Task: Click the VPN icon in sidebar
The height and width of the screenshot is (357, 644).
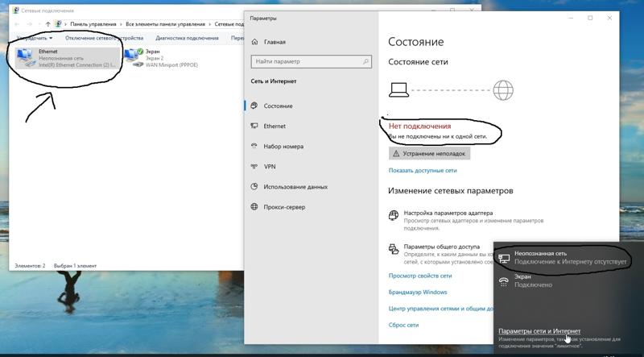Action: click(254, 167)
